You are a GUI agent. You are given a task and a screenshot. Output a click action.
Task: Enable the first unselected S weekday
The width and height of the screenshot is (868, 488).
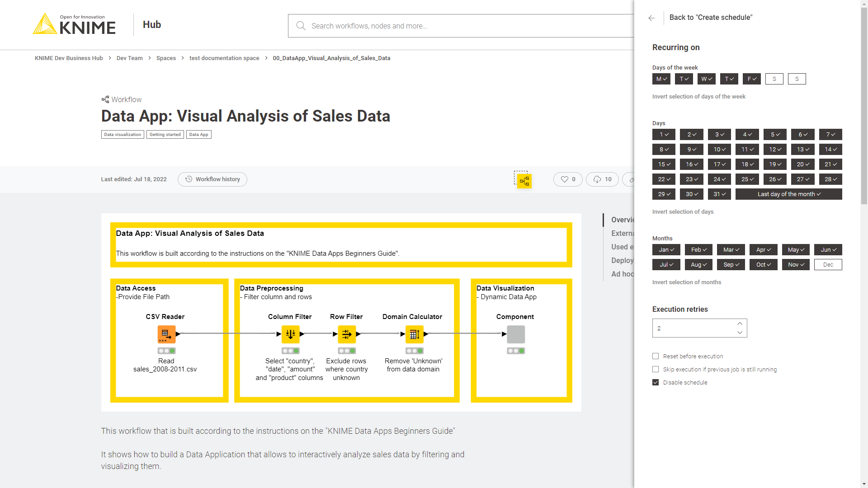click(x=774, y=79)
